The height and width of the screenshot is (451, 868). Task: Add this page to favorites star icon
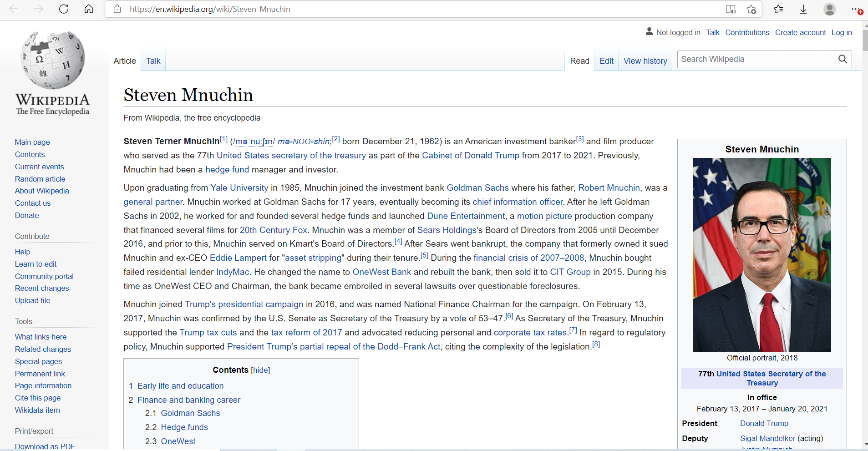click(751, 9)
